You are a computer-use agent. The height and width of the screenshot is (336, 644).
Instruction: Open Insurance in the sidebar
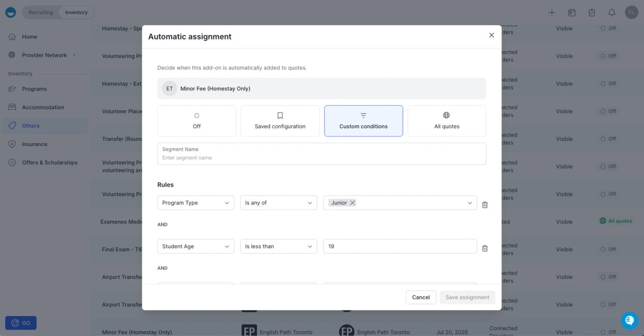tap(34, 144)
